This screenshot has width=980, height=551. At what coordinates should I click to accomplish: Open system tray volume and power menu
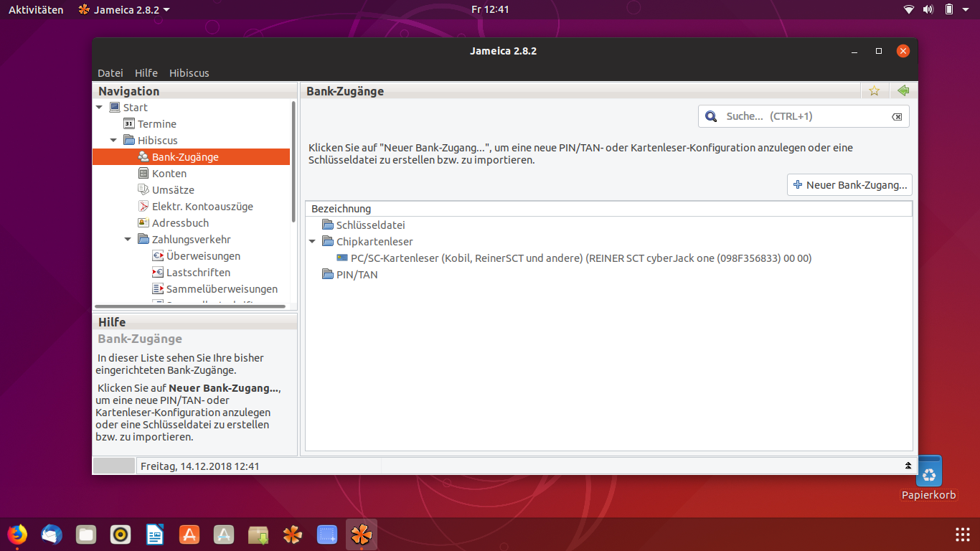[937, 10]
